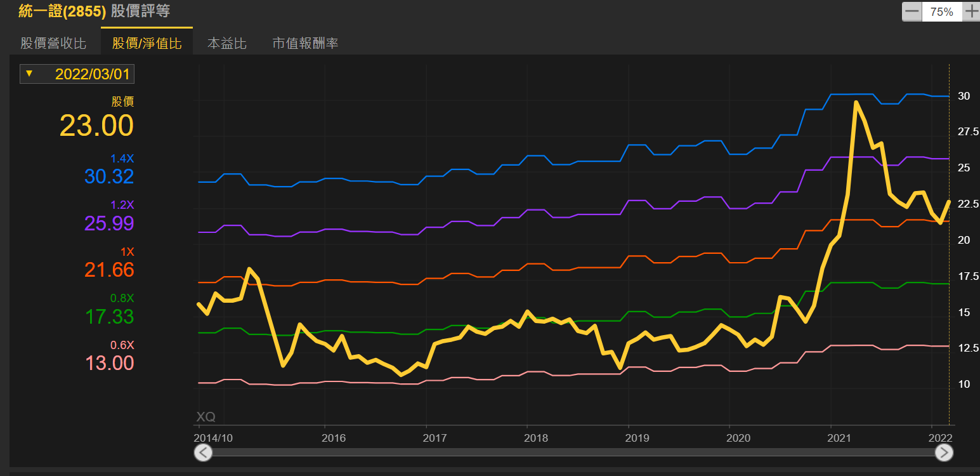Open the 本益比 tab

[x=227, y=43]
